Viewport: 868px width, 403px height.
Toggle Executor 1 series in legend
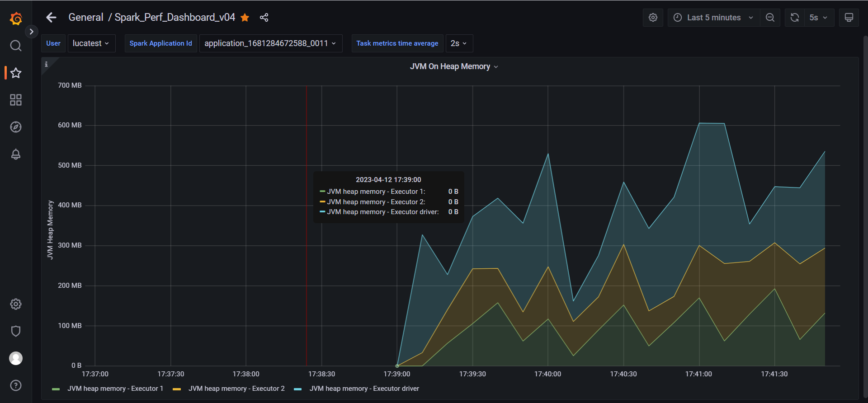click(115, 389)
